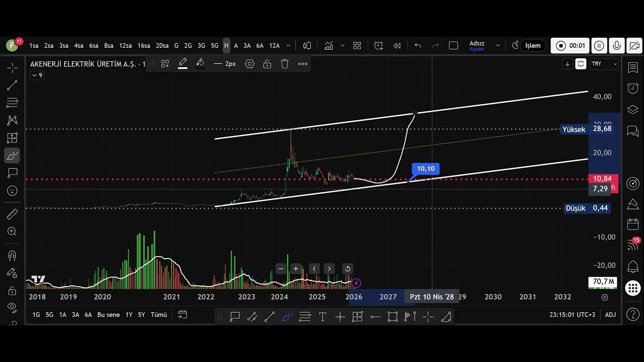Image resolution: width=644 pixels, height=362 pixels.
Task: Select the A monthly interval
Action: point(236,46)
